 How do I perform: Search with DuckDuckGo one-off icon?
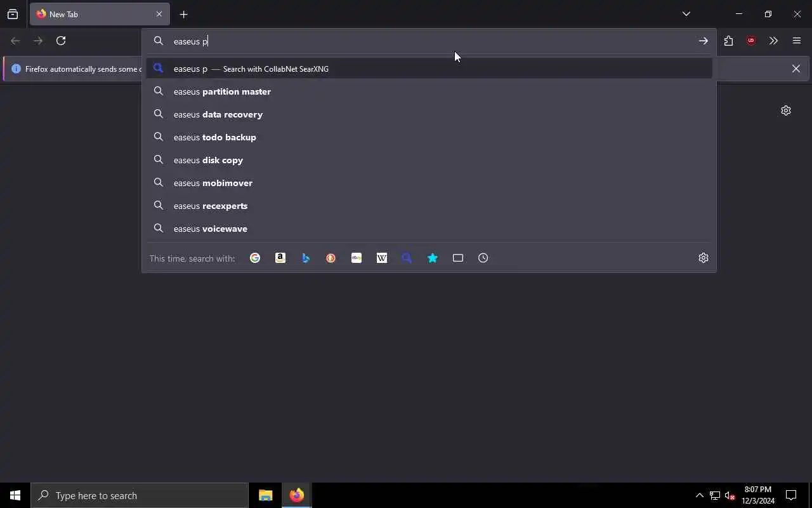[x=331, y=258]
